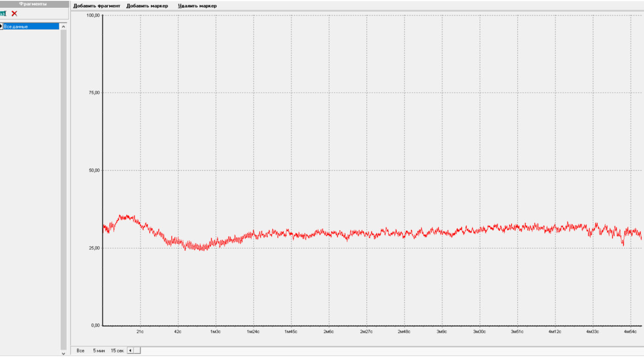Set the time window to '15 сек'

click(x=117, y=351)
